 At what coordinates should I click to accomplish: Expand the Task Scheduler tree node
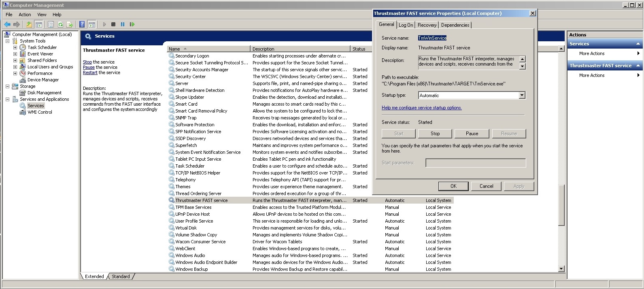point(15,47)
